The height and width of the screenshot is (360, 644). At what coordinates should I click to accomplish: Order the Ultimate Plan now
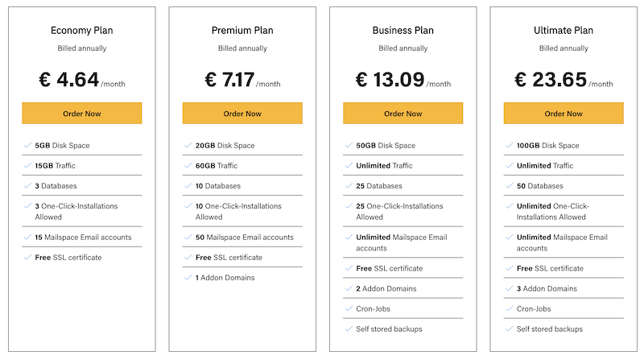click(563, 114)
